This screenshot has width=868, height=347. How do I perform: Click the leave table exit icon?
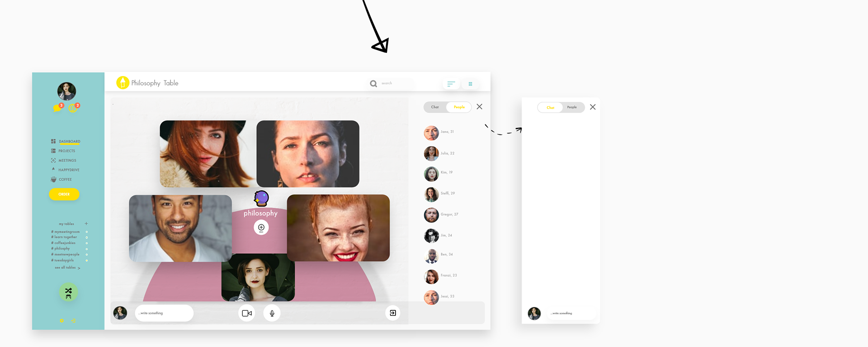tap(392, 313)
